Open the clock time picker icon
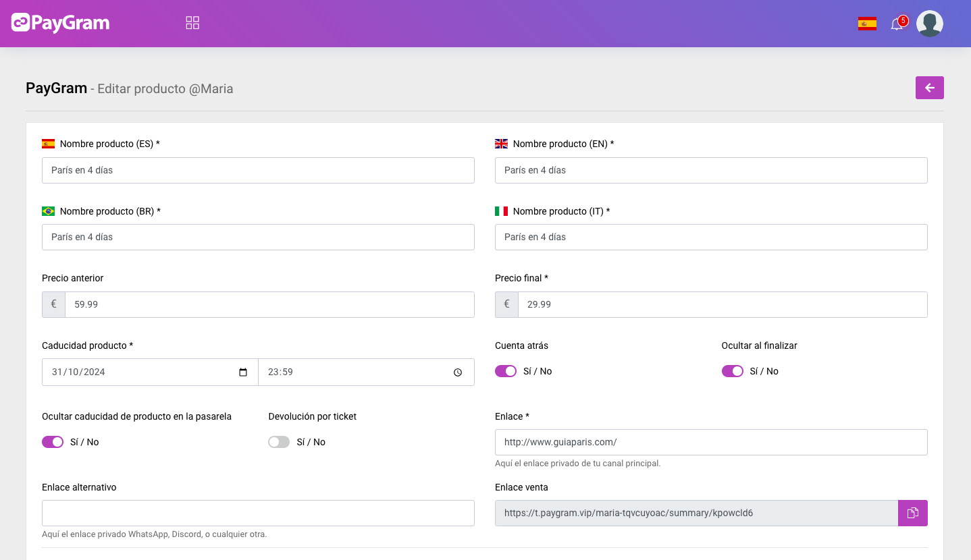 [x=458, y=372]
